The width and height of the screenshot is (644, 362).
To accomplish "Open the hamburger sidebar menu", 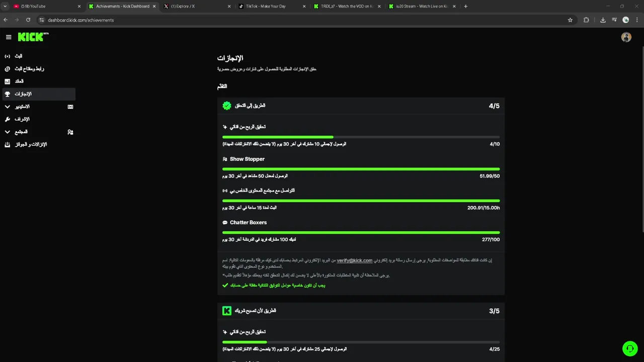I will [x=9, y=37].
